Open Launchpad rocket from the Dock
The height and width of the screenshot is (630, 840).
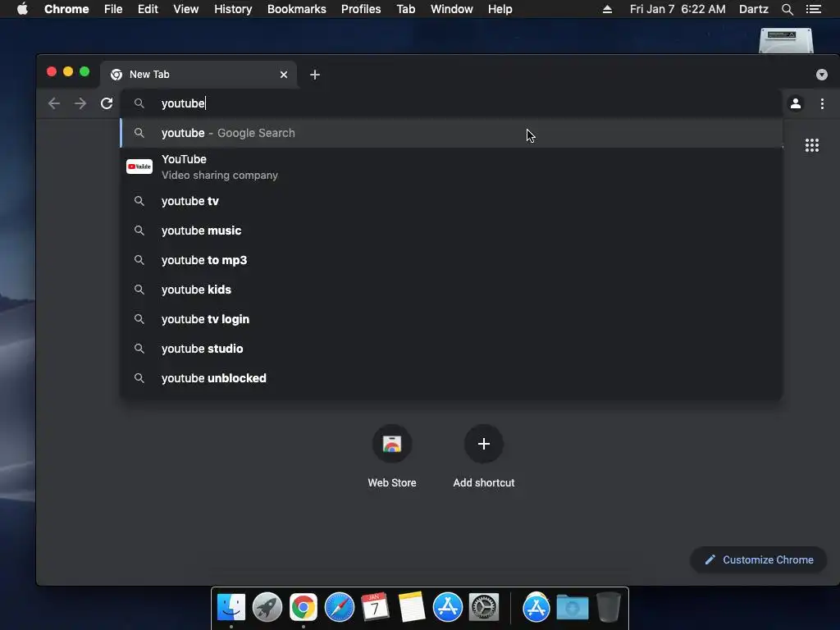coord(267,607)
